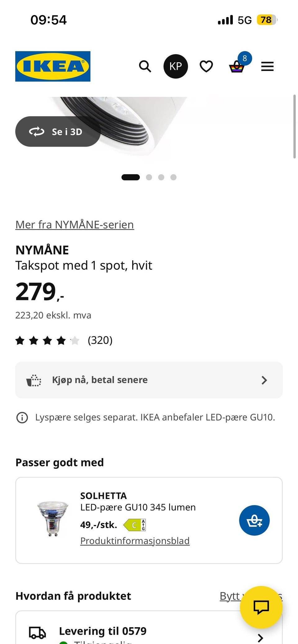This screenshot has width=298, height=644.
Task: Open the shopping basket with 8 items
Action: coord(237,66)
